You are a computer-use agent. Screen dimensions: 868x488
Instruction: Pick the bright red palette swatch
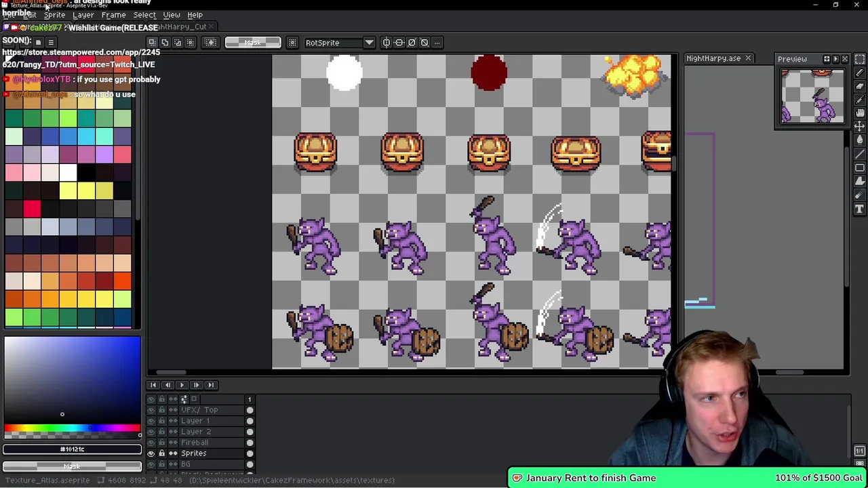32,209
